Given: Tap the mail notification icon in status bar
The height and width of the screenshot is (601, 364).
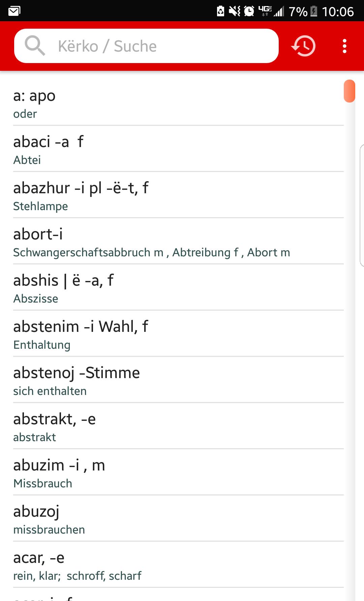Looking at the screenshot, I should pos(14,11).
